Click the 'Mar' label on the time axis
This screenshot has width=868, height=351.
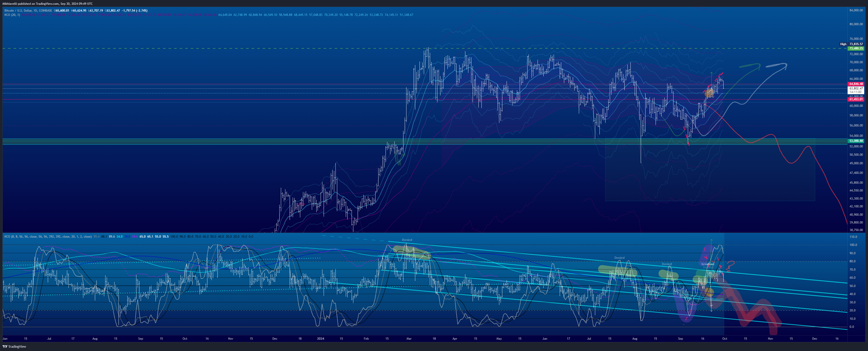point(409,338)
